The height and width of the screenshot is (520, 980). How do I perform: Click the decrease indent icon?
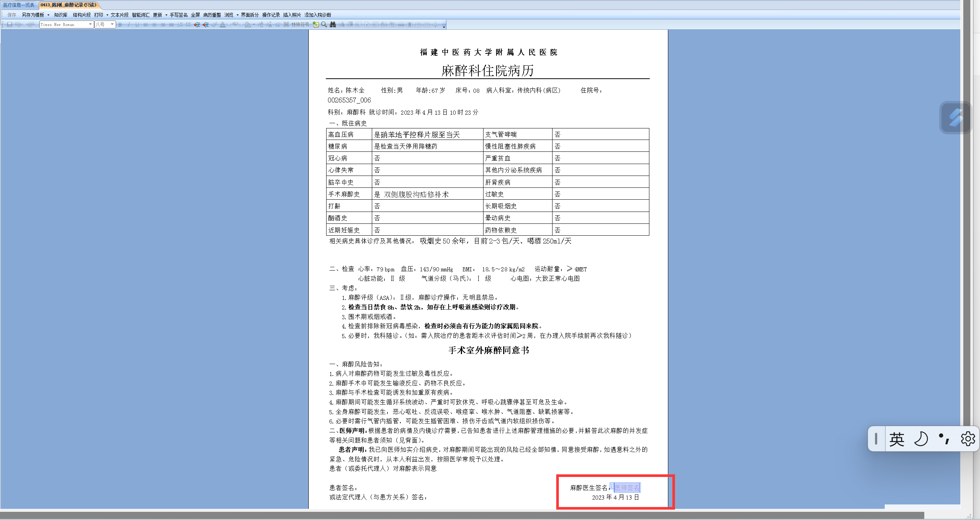[x=197, y=25]
